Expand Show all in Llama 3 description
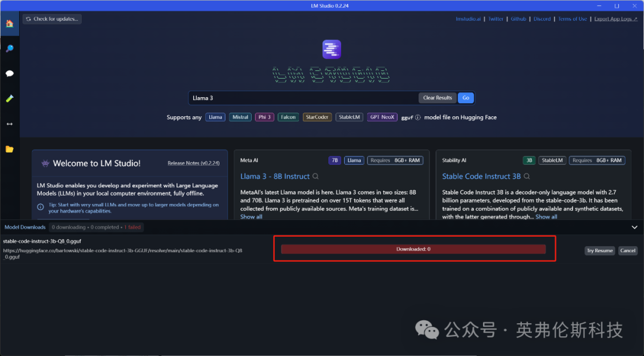The width and height of the screenshot is (644, 356). point(251,217)
